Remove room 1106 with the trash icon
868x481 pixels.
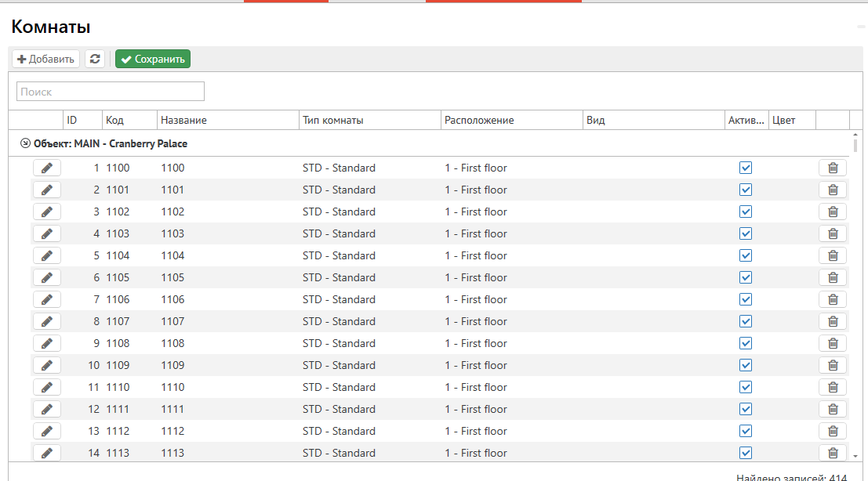coord(833,299)
